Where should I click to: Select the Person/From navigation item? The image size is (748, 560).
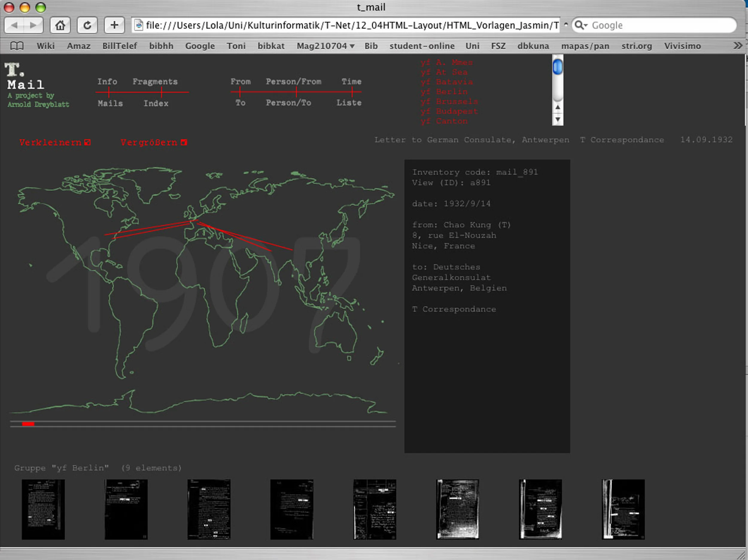tap(293, 81)
